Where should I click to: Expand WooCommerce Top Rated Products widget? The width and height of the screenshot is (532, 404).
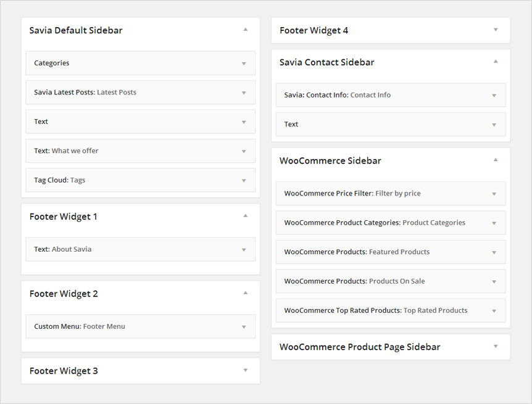point(494,311)
